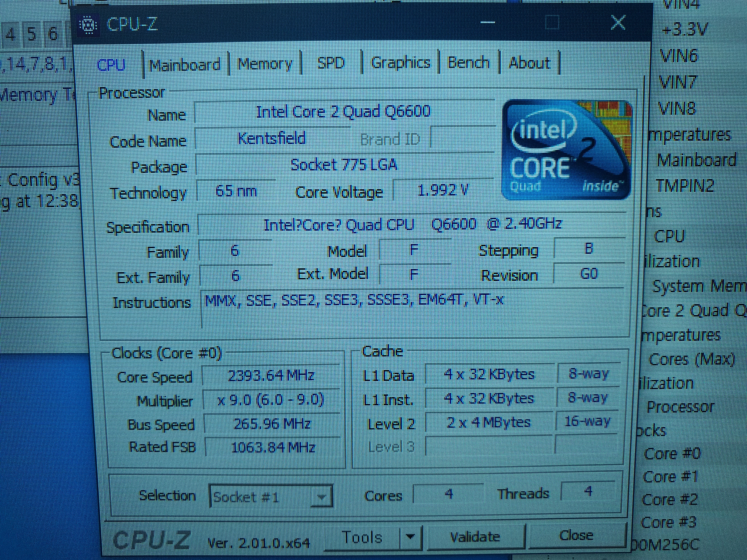747x560 pixels.
Task: Click the Code Name value 'Kentsfield'
Action: pos(272,138)
